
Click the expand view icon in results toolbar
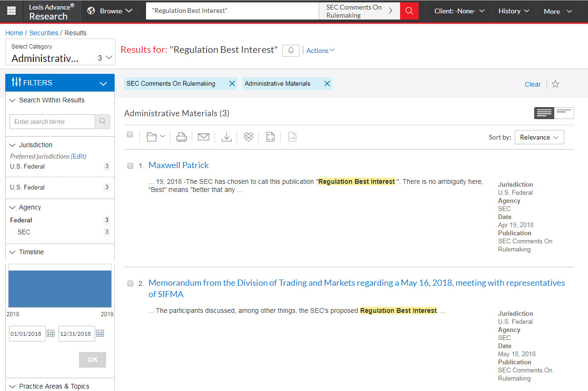pyautogui.click(x=270, y=137)
